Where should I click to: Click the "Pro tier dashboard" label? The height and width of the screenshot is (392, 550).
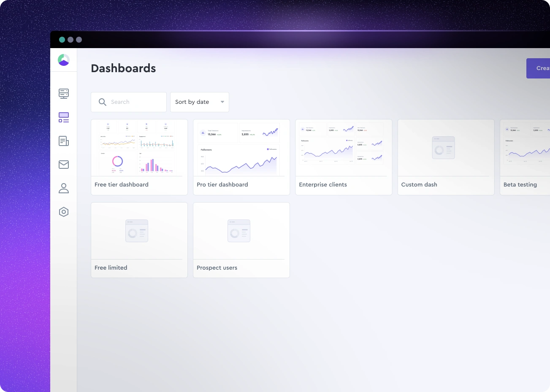click(222, 185)
